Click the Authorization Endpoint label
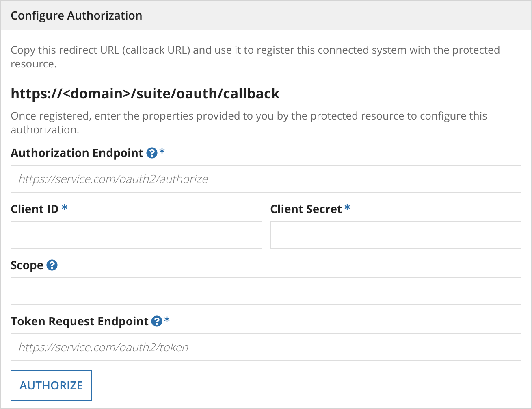Screen dimensions: 532x409 (77, 153)
